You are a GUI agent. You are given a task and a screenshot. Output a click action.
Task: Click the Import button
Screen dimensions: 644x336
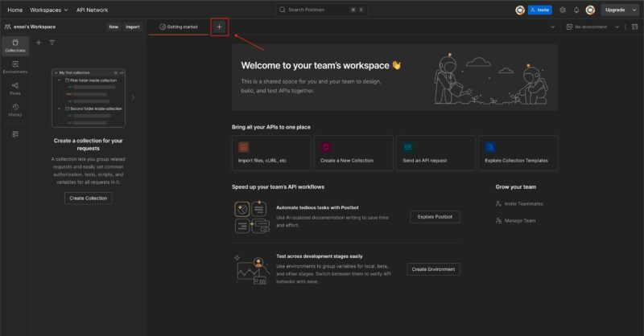click(x=133, y=27)
